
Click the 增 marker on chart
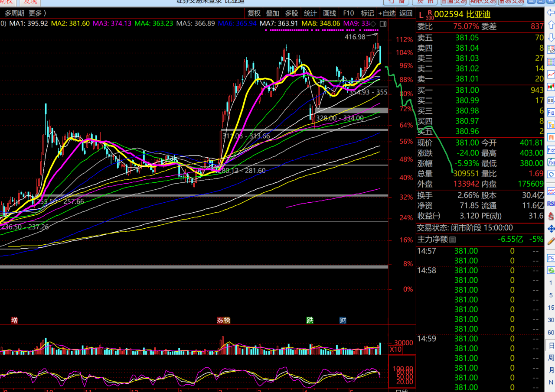pyautogui.click(x=15, y=321)
